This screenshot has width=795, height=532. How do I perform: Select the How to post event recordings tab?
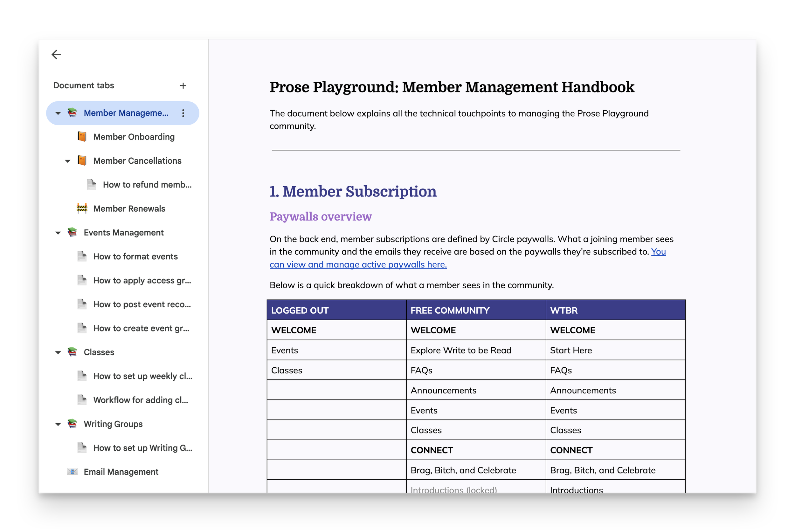click(x=142, y=304)
